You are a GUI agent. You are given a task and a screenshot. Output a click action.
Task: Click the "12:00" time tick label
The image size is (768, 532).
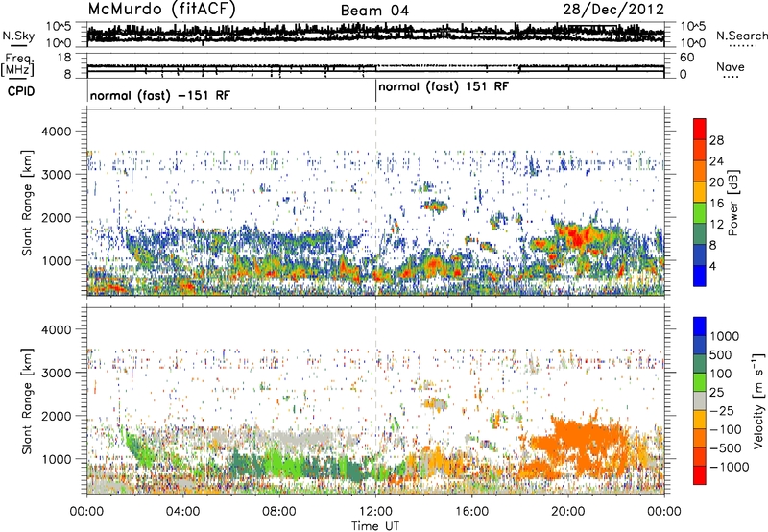pyautogui.click(x=375, y=512)
